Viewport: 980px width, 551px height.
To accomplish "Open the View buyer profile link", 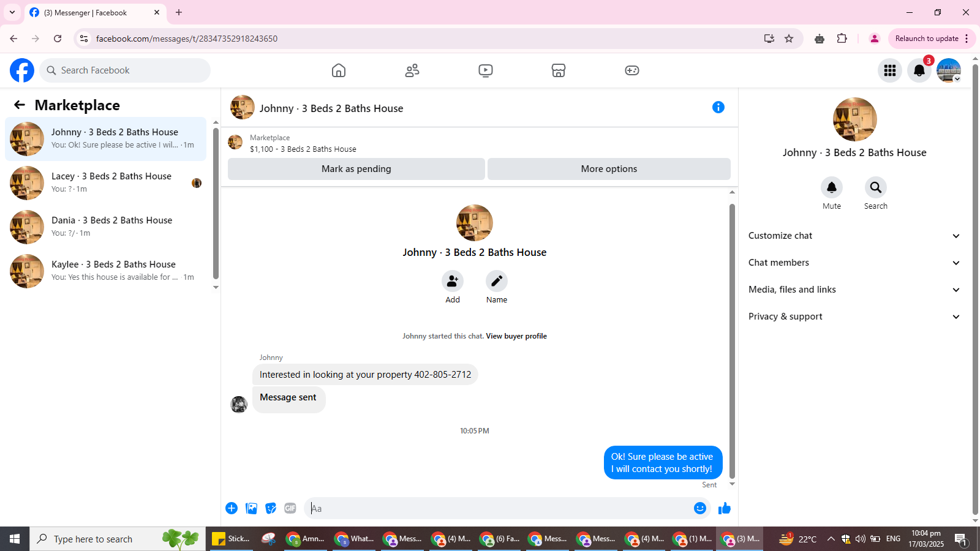I will coord(516,336).
